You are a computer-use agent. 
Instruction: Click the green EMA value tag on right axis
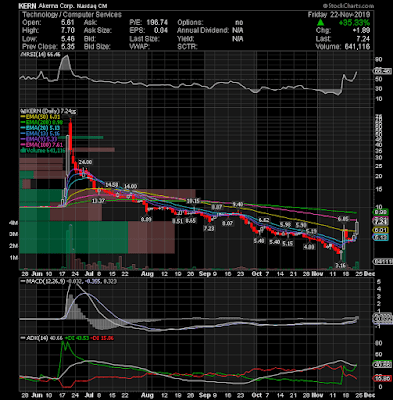(382, 212)
